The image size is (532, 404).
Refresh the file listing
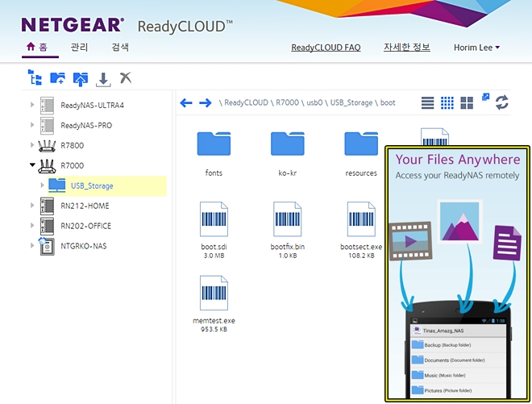coord(502,102)
